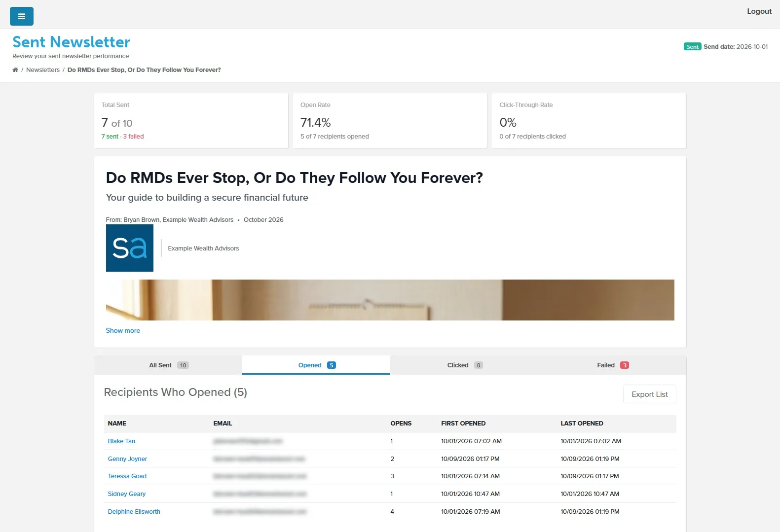Screen dimensions: 780x532
Task: Expand newsletter preview with Show more
Action: (123, 331)
